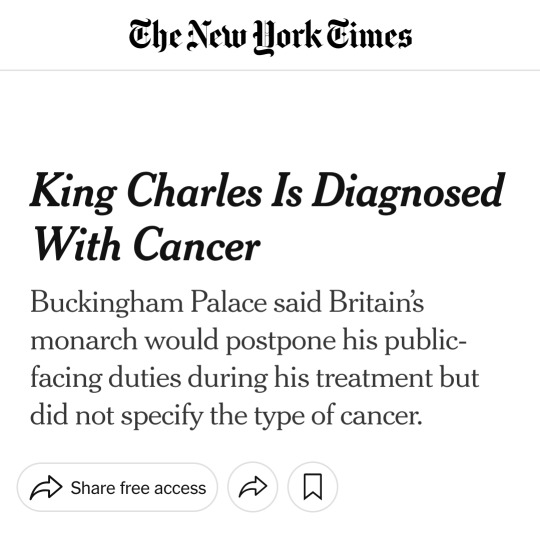Click the round share arrow icon
This screenshot has height=541, width=540.
click(253, 486)
